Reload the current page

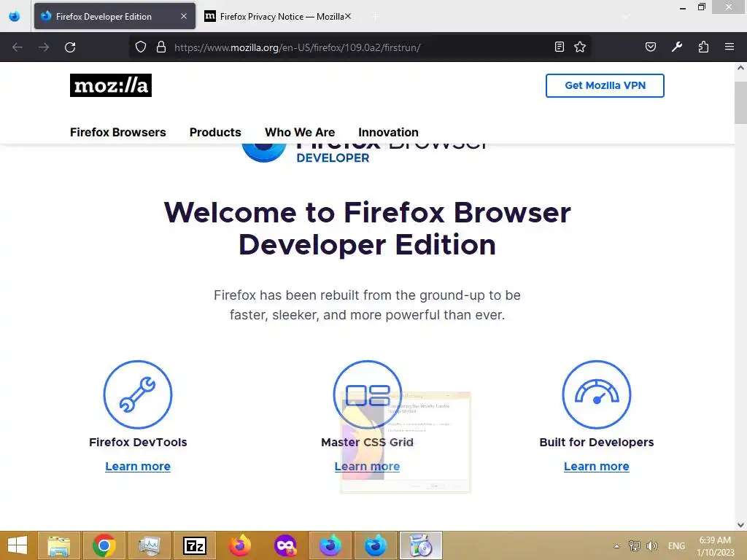coord(70,47)
